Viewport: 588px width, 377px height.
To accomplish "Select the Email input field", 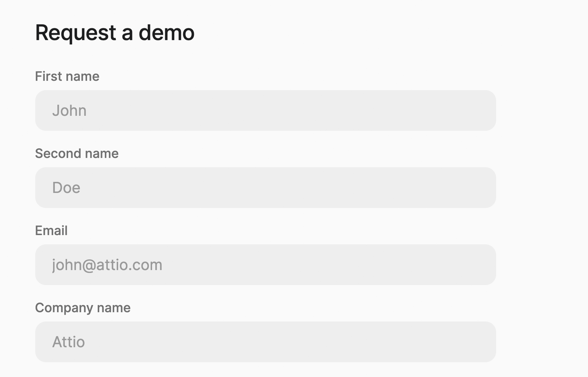I will point(265,264).
